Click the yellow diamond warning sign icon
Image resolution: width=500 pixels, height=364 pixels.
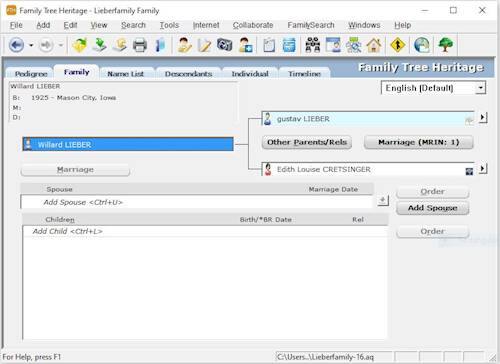(398, 45)
